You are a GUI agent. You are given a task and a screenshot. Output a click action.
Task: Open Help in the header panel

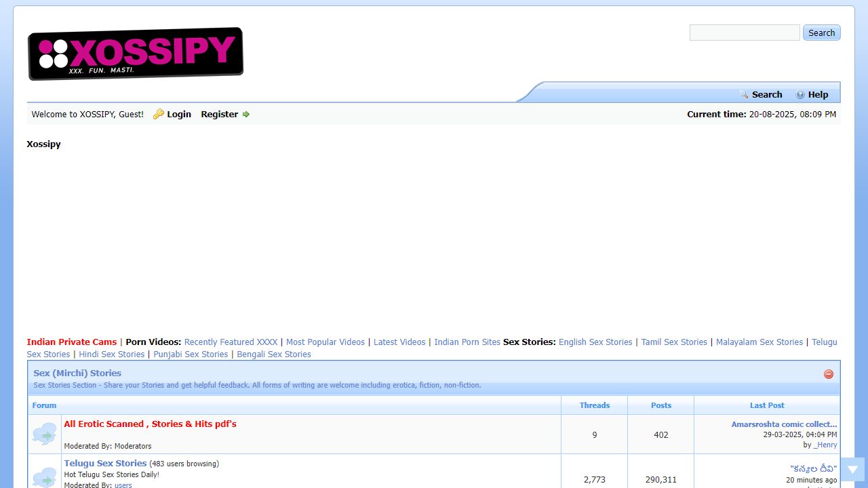[818, 95]
